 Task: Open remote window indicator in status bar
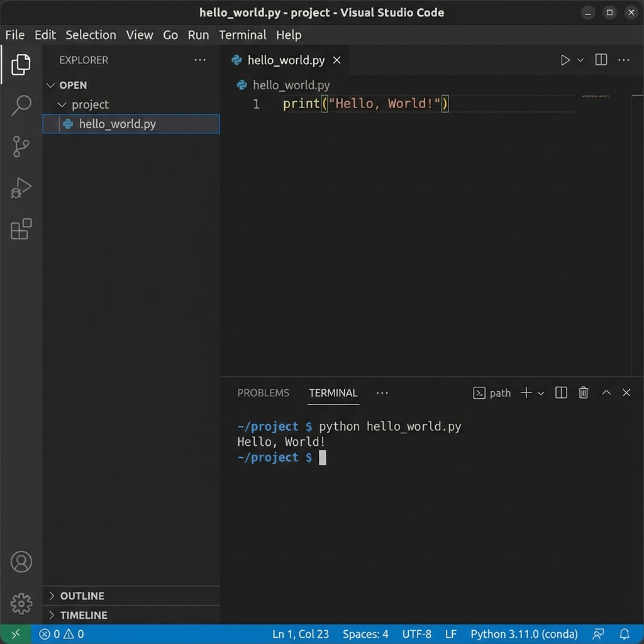[16, 634]
